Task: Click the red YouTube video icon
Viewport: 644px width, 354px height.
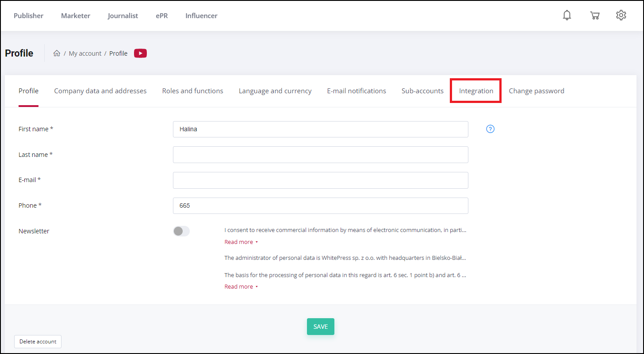Action: point(140,53)
